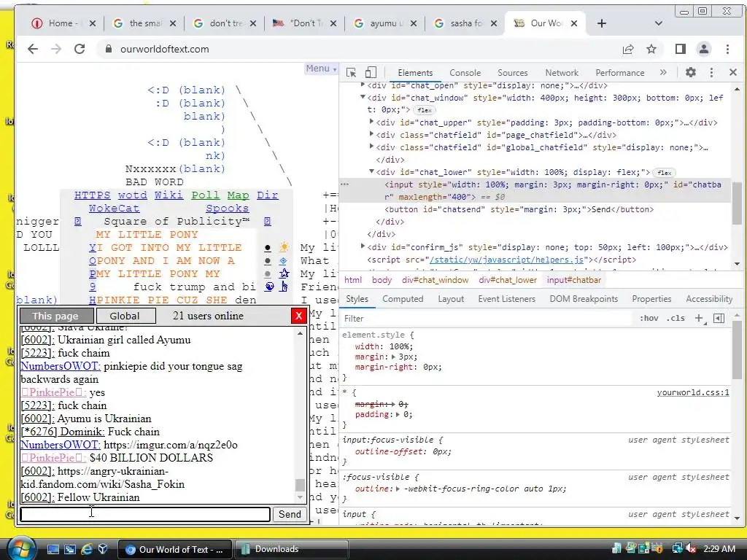Expand the outline property triangle under :focus-visible
This screenshot has width=747, height=560.
click(398, 489)
